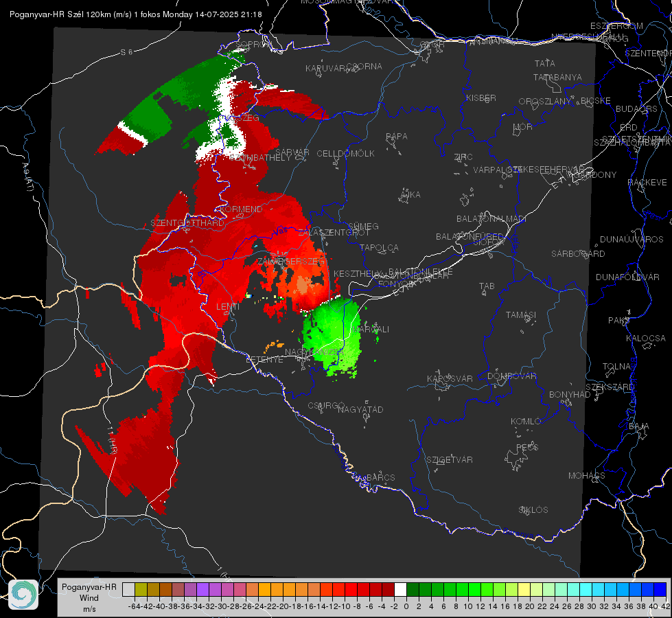This screenshot has width=672, height=618.
Task: Select the TATA city label
Action: 545,63
